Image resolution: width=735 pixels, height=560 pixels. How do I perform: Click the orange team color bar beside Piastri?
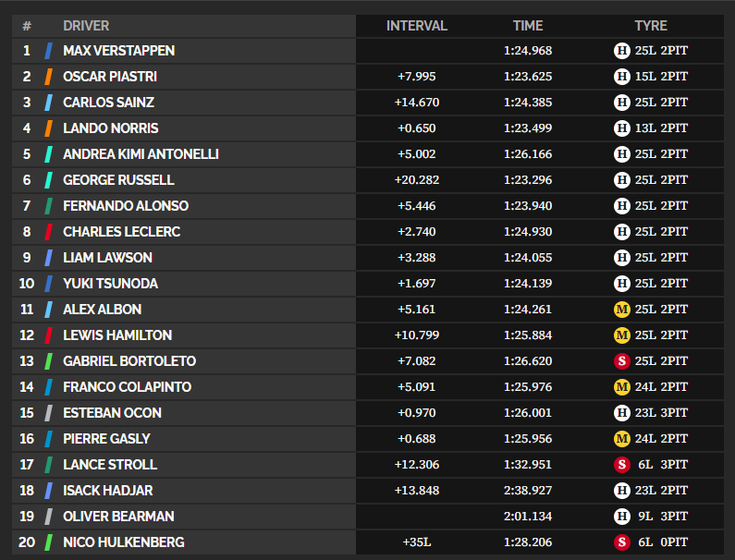coord(48,77)
